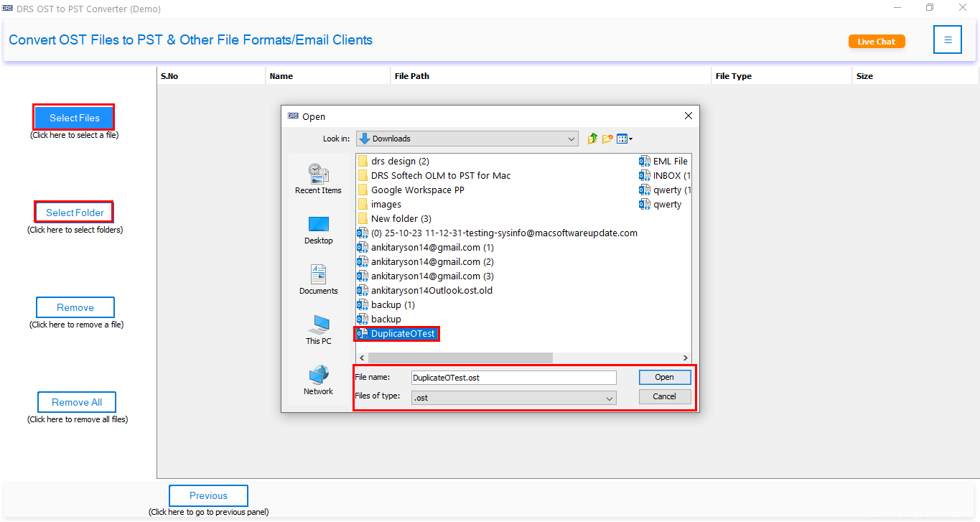
Task: Click the Outlook file icon of backup (1)
Action: 363,305
